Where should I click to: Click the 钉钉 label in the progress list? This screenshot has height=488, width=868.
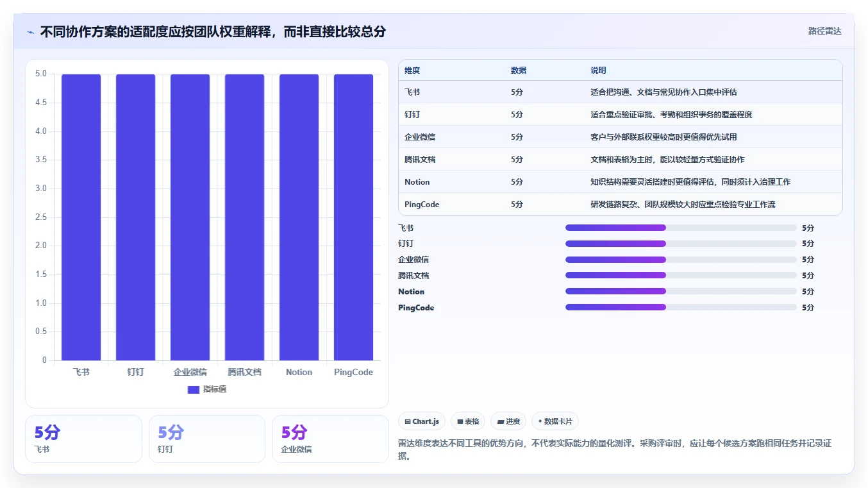[x=406, y=244]
